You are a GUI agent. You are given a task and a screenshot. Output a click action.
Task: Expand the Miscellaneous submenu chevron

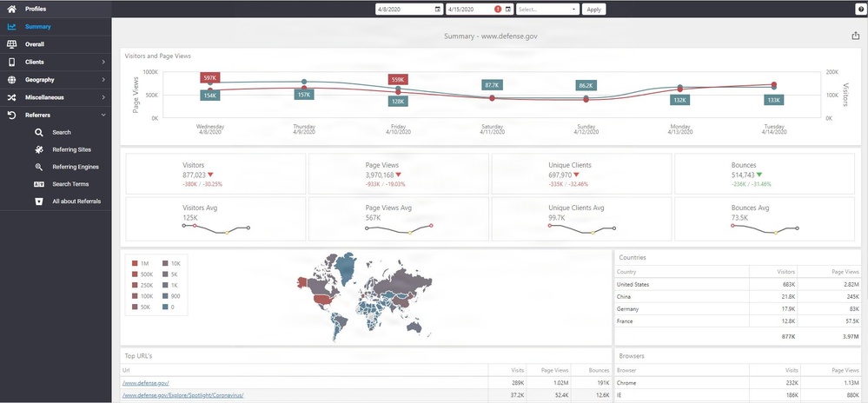(103, 97)
